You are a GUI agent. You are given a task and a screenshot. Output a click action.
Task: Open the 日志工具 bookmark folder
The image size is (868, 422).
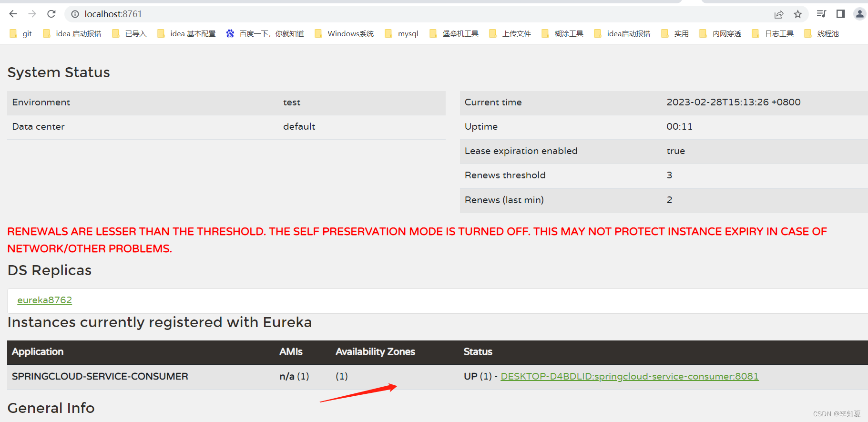click(x=773, y=33)
